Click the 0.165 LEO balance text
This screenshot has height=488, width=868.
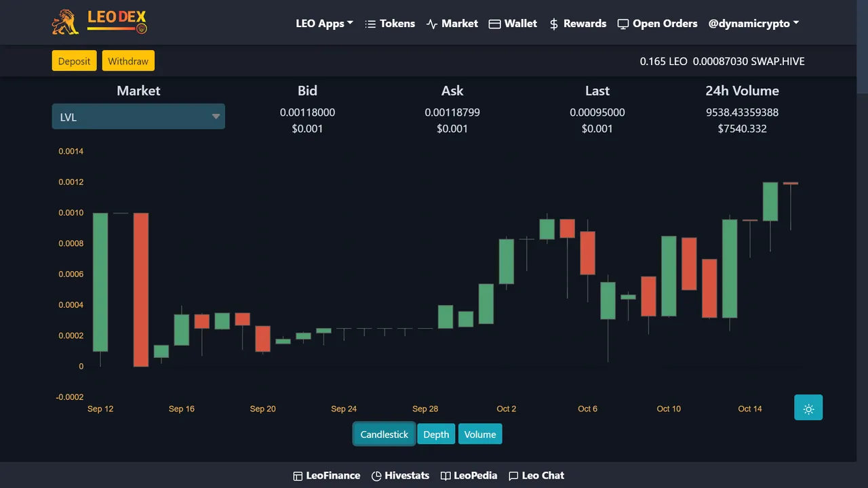pyautogui.click(x=663, y=61)
